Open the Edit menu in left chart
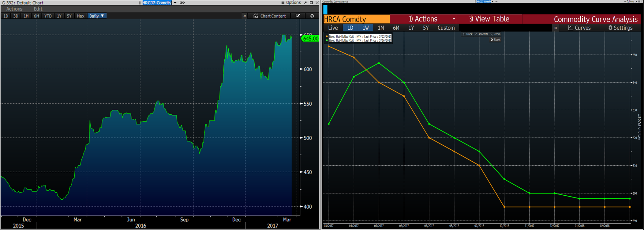Image resolution: width=644 pixels, height=230 pixels. 38,9
